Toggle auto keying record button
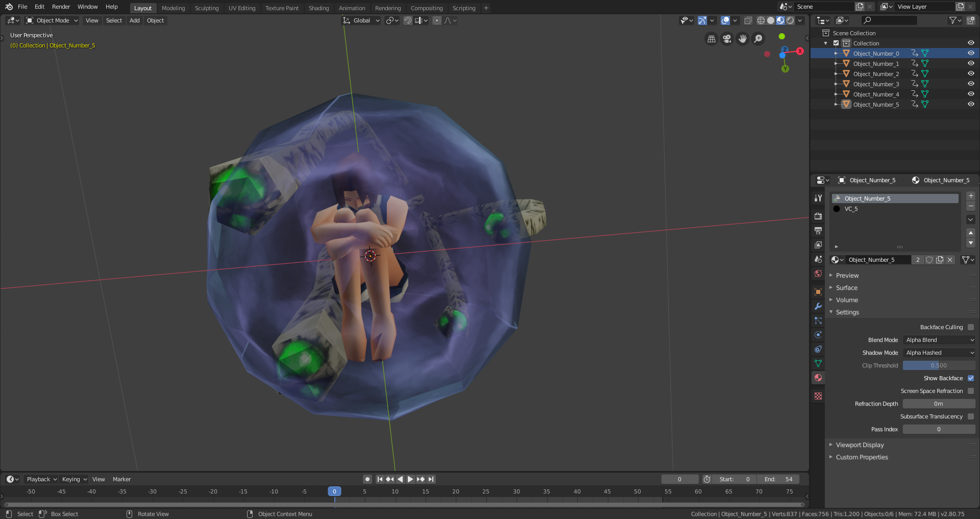This screenshot has width=980, height=519. coord(367,479)
